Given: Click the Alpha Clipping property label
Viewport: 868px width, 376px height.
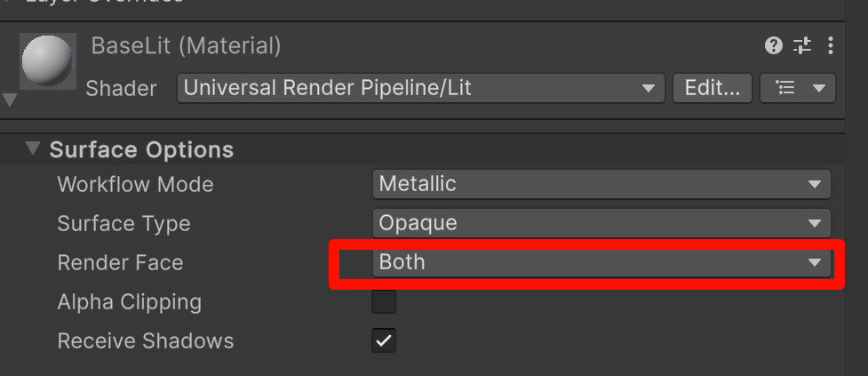Looking at the screenshot, I should click(129, 302).
